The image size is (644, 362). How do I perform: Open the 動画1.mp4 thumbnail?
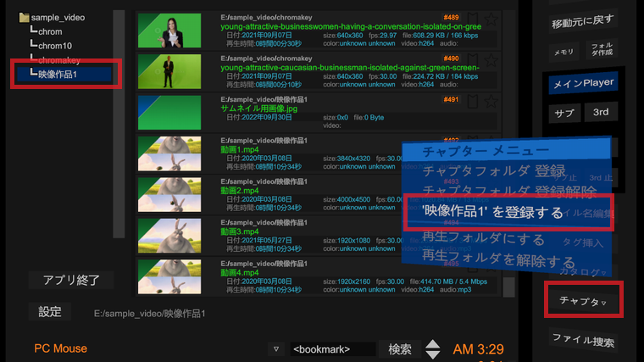click(169, 153)
